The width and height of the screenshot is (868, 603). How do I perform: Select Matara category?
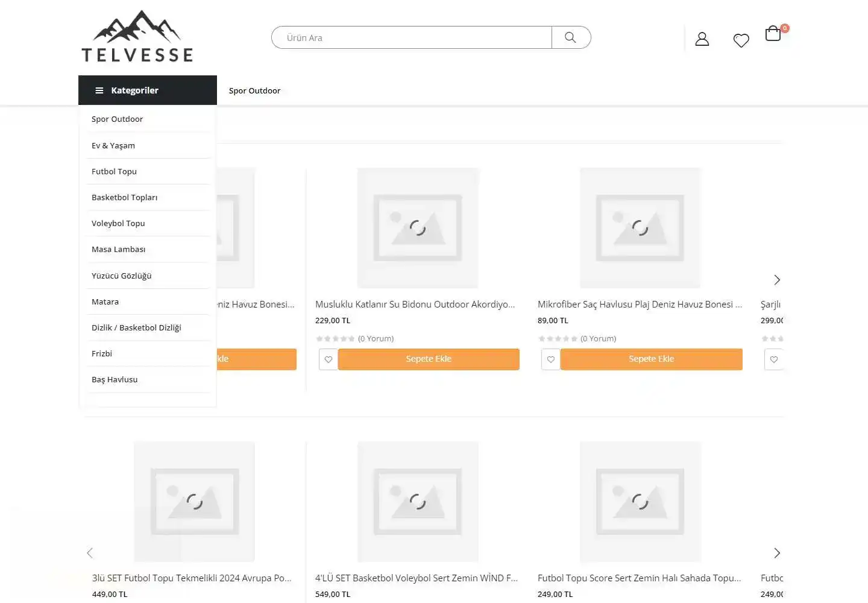148,301
